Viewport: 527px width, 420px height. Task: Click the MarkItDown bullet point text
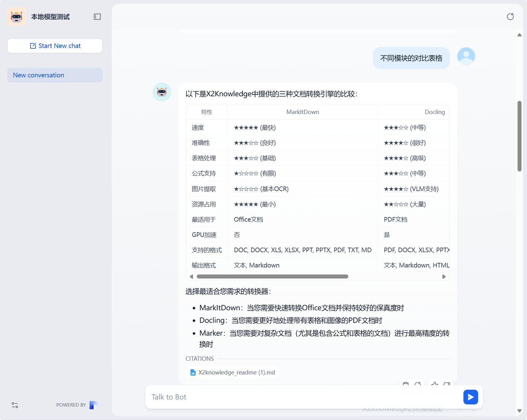302,308
